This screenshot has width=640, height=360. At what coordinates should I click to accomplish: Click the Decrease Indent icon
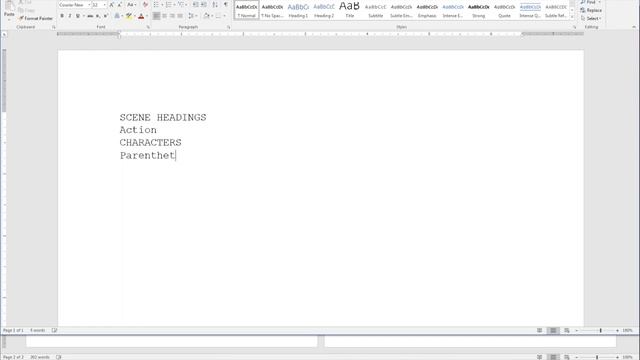point(196,5)
